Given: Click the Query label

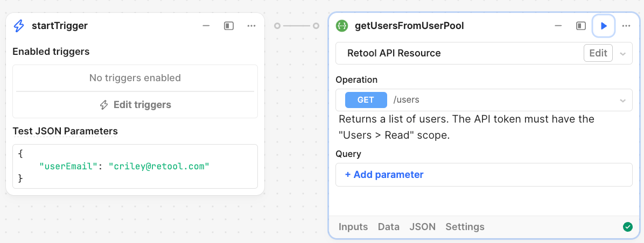Looking at the screenshot, I should [348, 154].
